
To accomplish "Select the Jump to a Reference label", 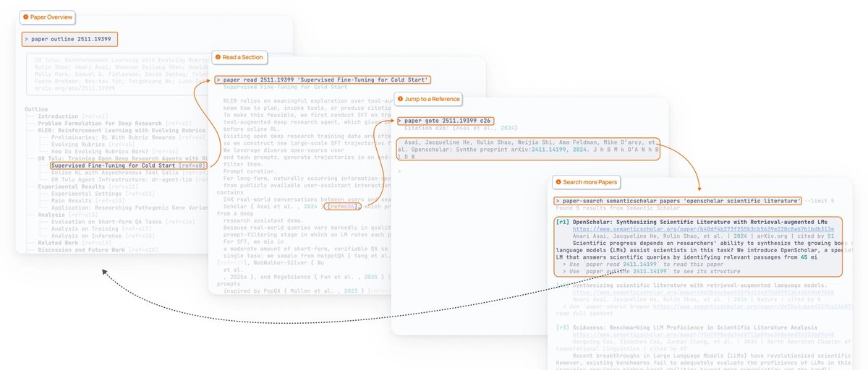I will click(x=427, y=98).
